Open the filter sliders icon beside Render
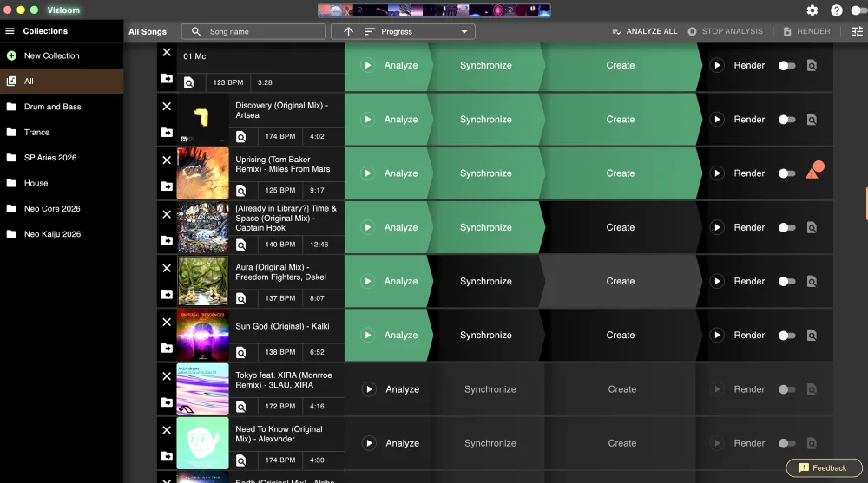The height and width of the screenshot is (483, 868). pyautogui.click(x=857, y=31)
